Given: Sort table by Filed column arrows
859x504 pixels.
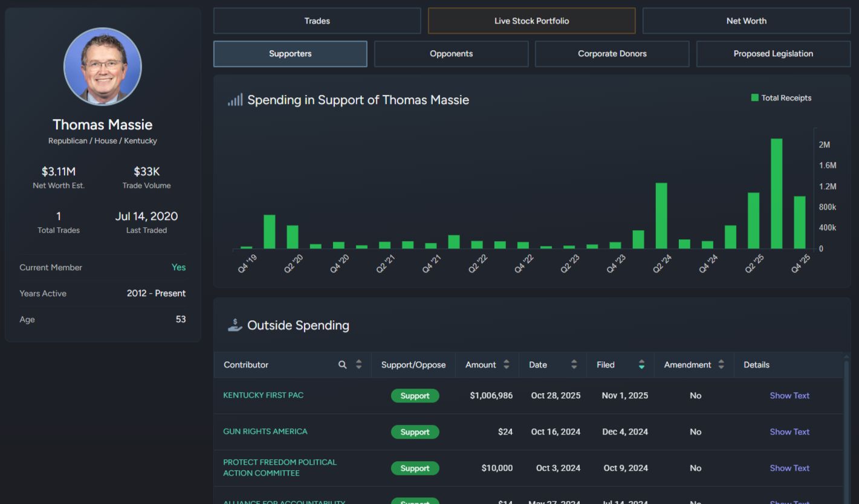Looking at the screenshot, I should 641,364.
